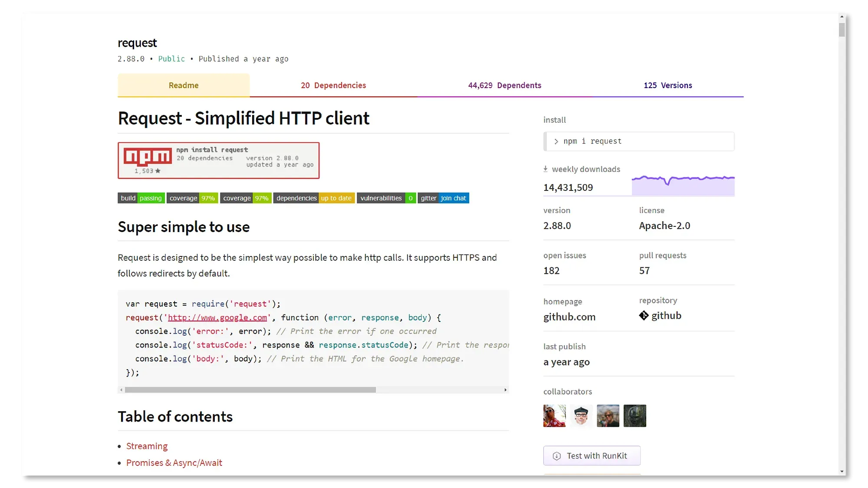The height and width of the screenshot is (488, 868).
Task: Open the Streaming table of contents link
Action: [147, 446]
